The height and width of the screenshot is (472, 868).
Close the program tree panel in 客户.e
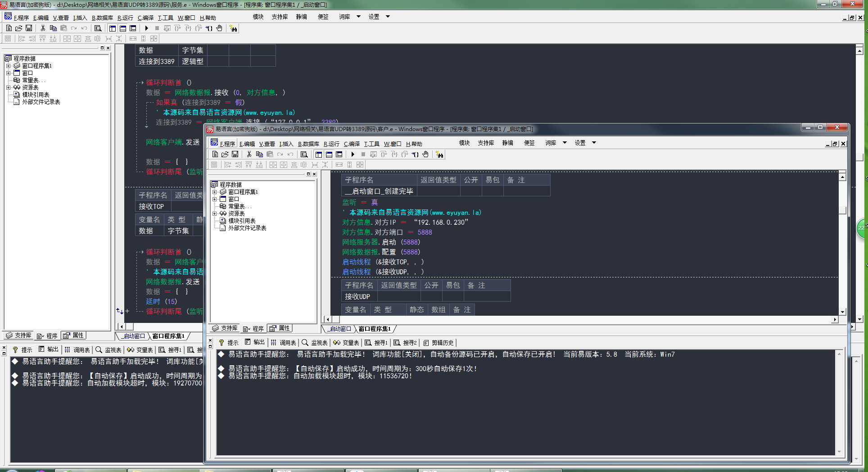314,174
